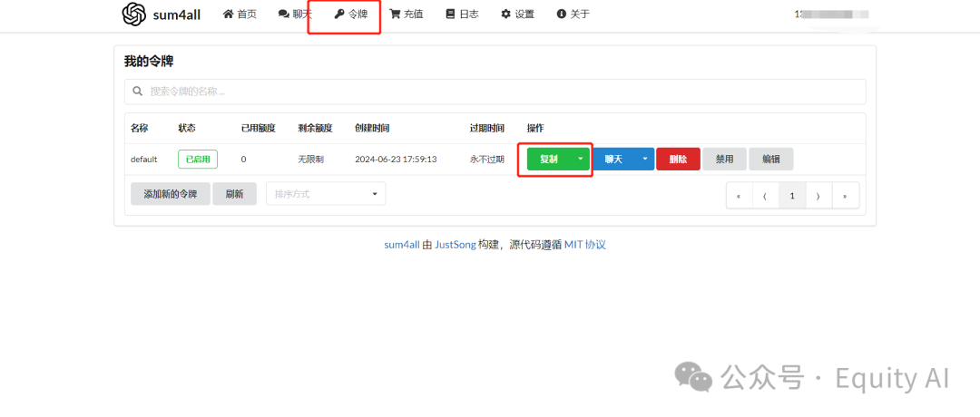This screenshot has width=980, height=417.
Task: View the 日志 logs page
Action: (x=463, y=15)
